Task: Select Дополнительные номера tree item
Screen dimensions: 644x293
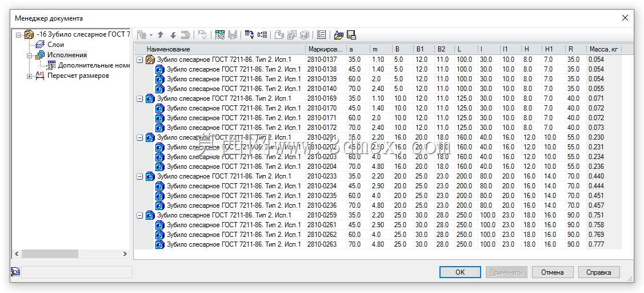Action: tap(94, 65)
